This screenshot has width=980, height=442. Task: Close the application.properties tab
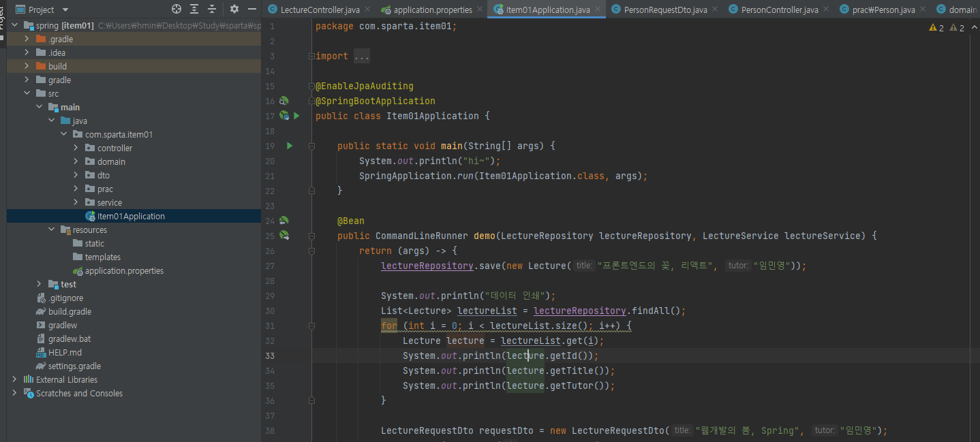(x=480, y=10)
